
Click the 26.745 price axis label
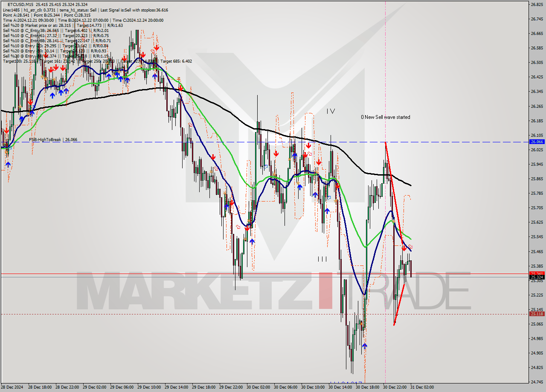click(x=536, y=19)
